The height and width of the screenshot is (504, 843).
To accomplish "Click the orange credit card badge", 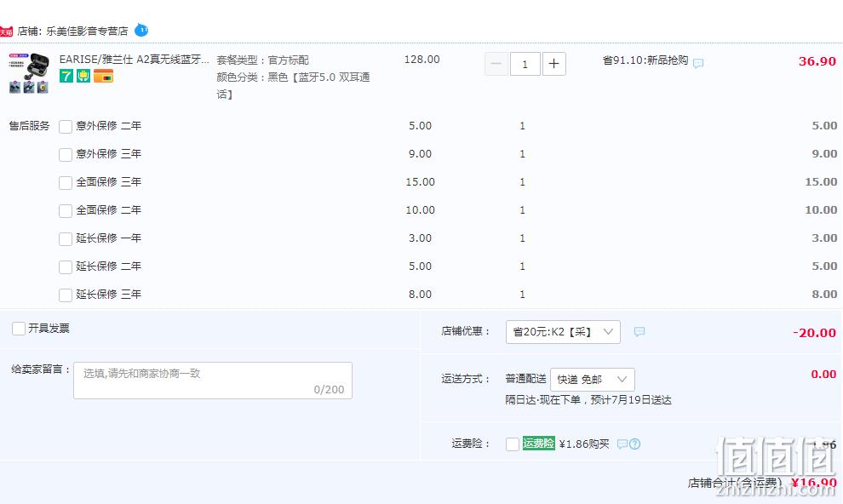I will coord(103,76).
